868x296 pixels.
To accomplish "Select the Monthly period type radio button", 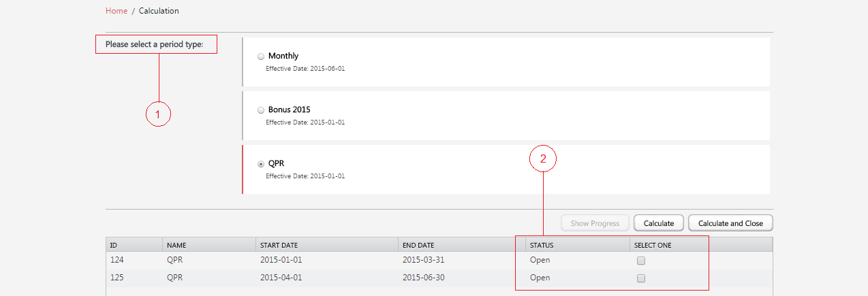I will (x=261, y=56).
